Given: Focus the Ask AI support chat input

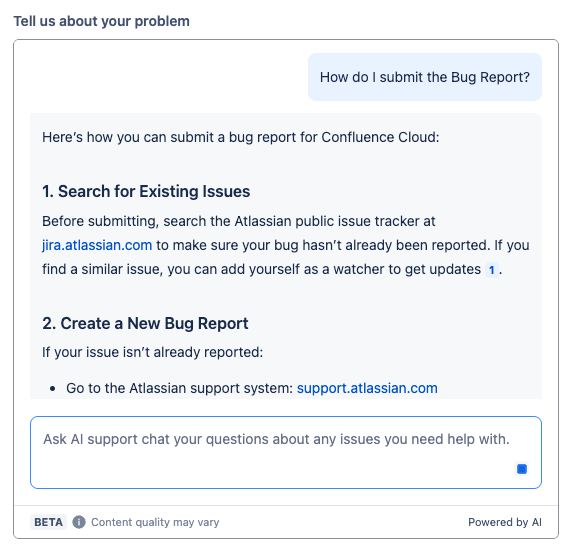Looking at the screenshot, I should pos(286,452).
